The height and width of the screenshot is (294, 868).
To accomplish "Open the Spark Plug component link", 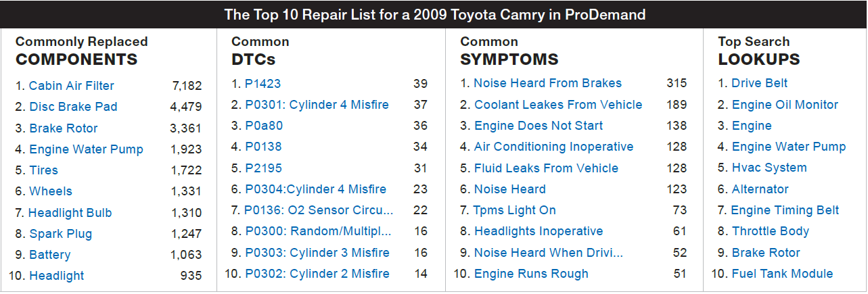I will pos(61,234).
